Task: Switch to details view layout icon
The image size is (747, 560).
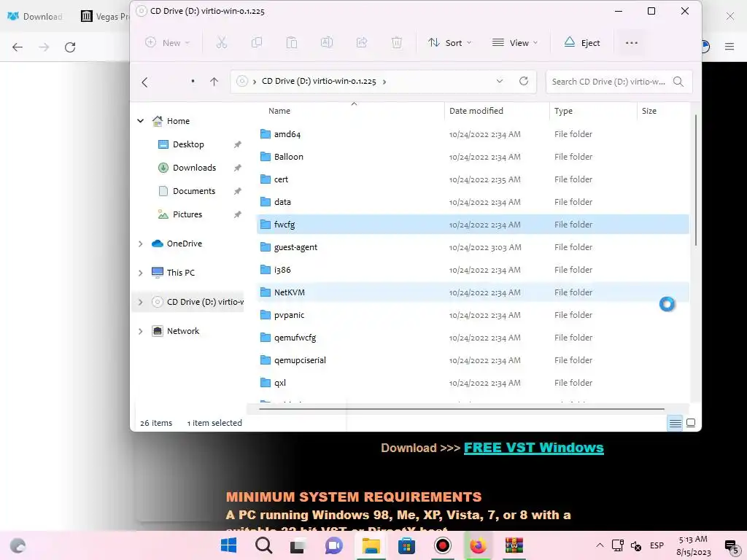Action: click(675, 423)
